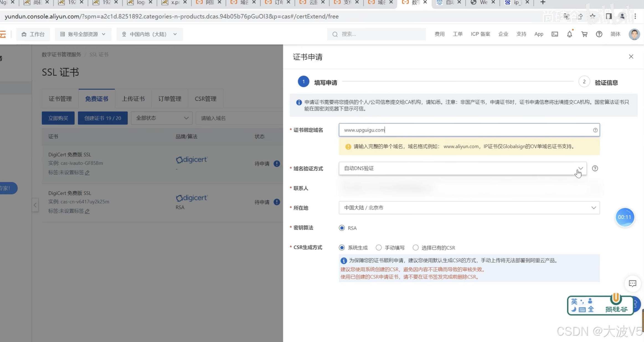Switch to the 证书管理 tab
The width and height of the screenshot is (644, 342).
60,99
